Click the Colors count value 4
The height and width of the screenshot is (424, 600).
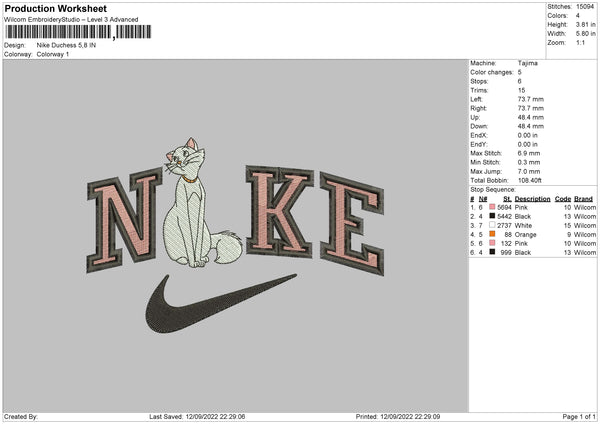[x=578, y=16]
